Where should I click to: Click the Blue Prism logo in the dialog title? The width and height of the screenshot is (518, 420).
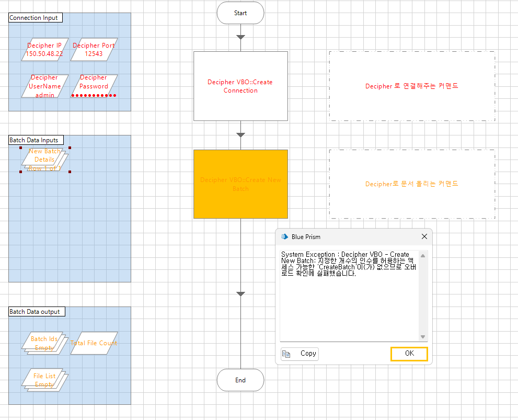(284, 236)
